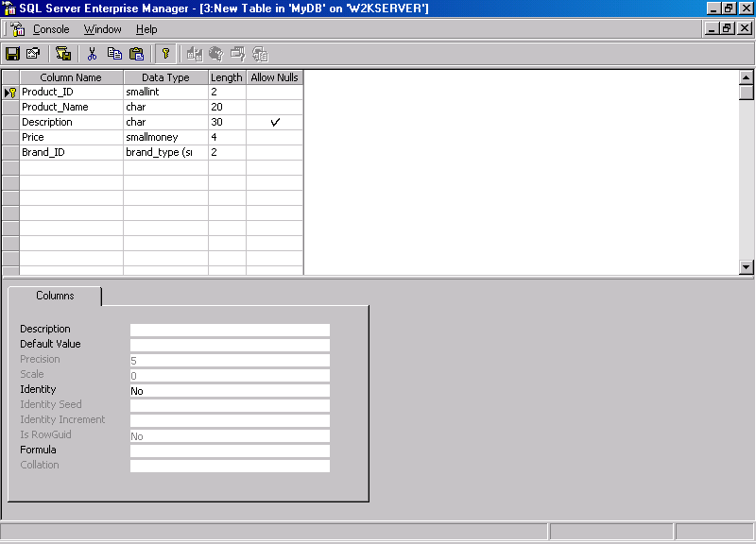This screenshot has width=756, height=544.
Task: Click the Product_Name column name cell
Action: (72, 107)
